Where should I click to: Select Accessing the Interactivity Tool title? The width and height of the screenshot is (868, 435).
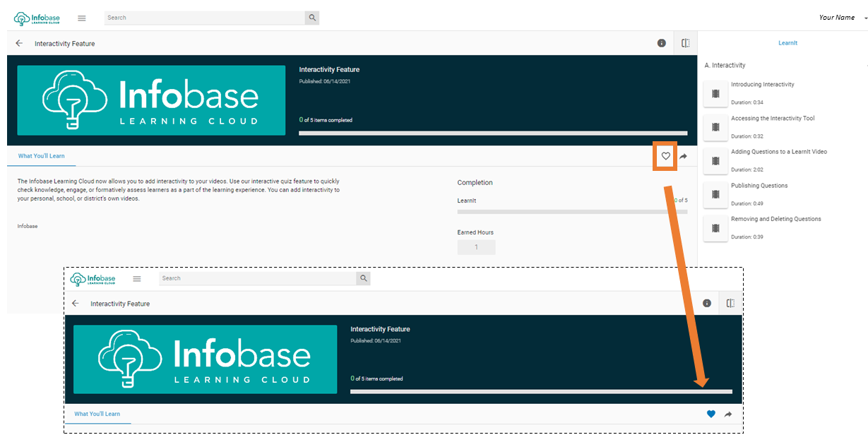pyautogui.click(x=773, y=118)
